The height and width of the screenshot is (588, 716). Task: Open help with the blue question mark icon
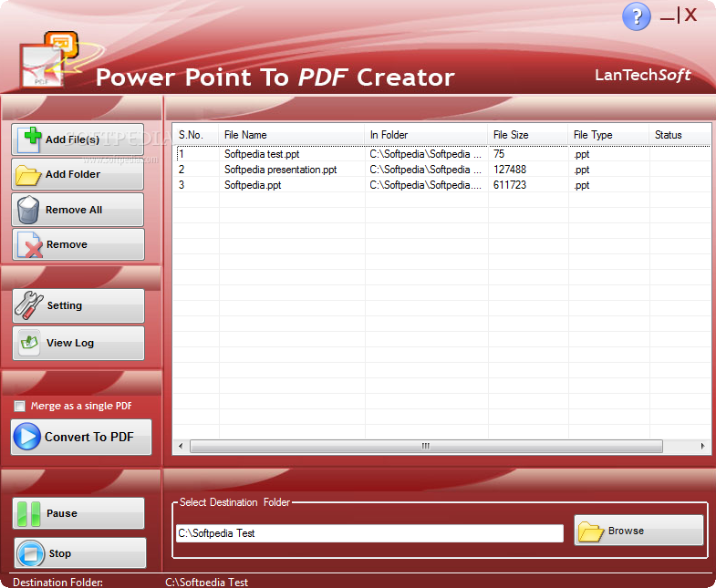click(x=636, y=17)
